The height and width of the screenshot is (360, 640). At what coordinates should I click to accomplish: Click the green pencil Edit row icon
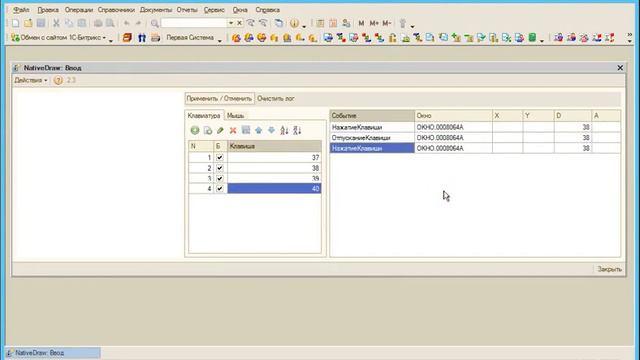tap(220, 130)
